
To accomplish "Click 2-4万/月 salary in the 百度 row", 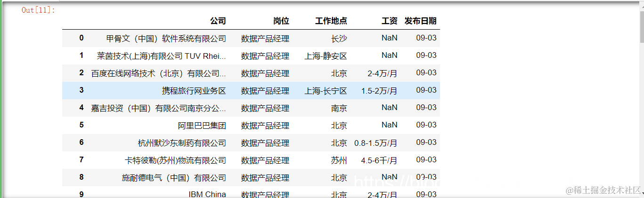I will (383, 73).
